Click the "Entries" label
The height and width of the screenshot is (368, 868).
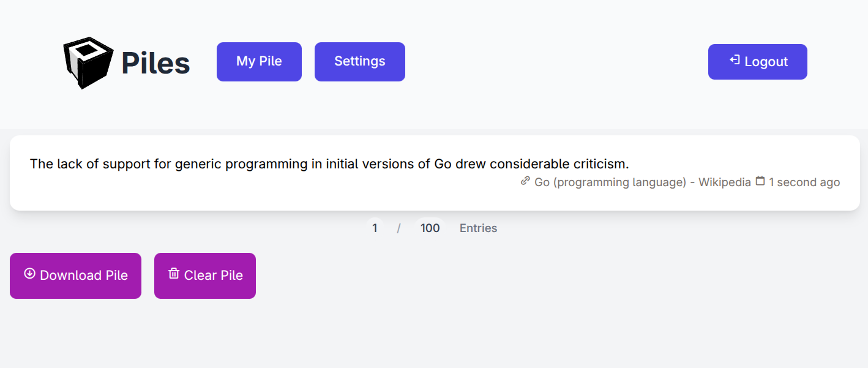coord(478,228)
